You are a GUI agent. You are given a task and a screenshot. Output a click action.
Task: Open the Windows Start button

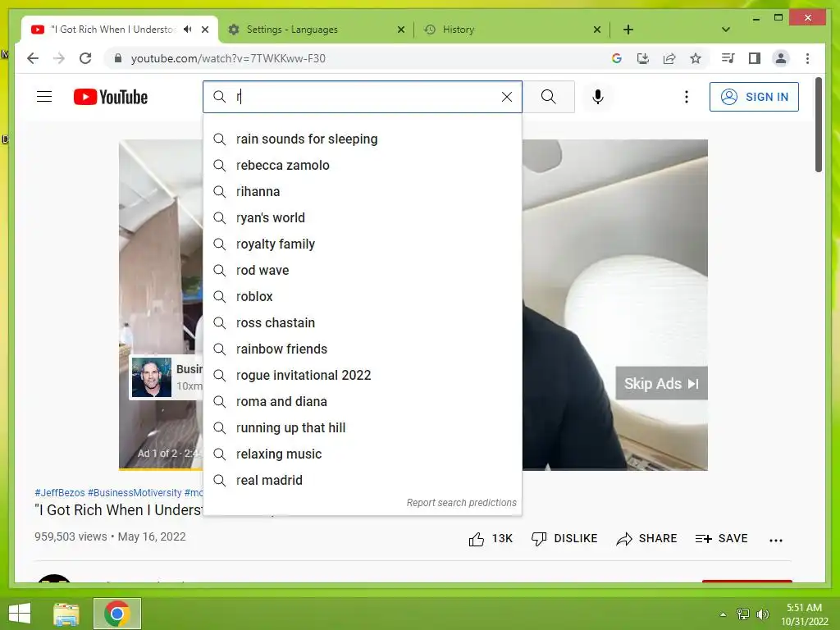20,614
